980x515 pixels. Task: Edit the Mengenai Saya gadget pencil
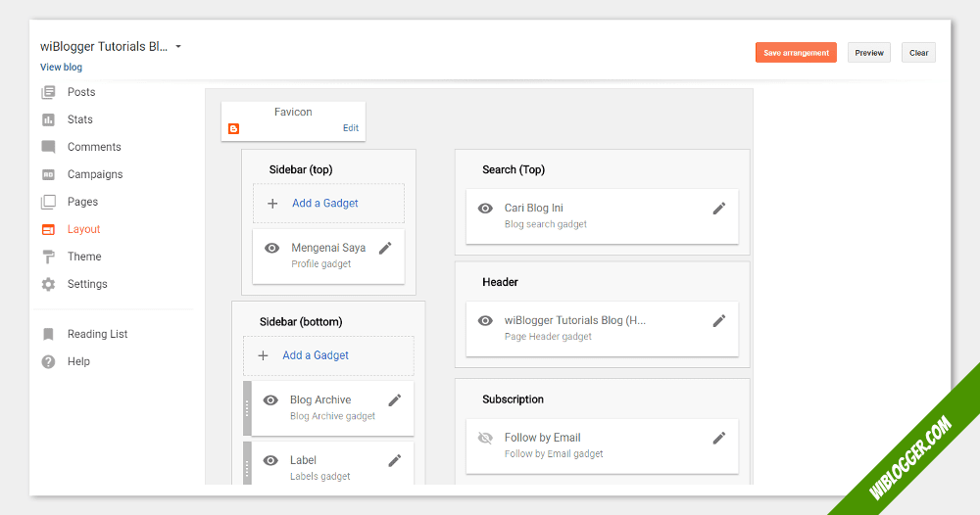(x=385, y=249)
